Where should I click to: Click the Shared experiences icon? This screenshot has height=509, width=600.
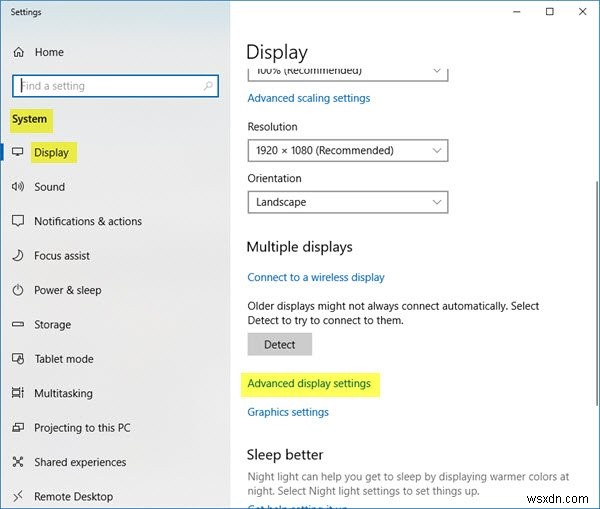pos(18,462)
